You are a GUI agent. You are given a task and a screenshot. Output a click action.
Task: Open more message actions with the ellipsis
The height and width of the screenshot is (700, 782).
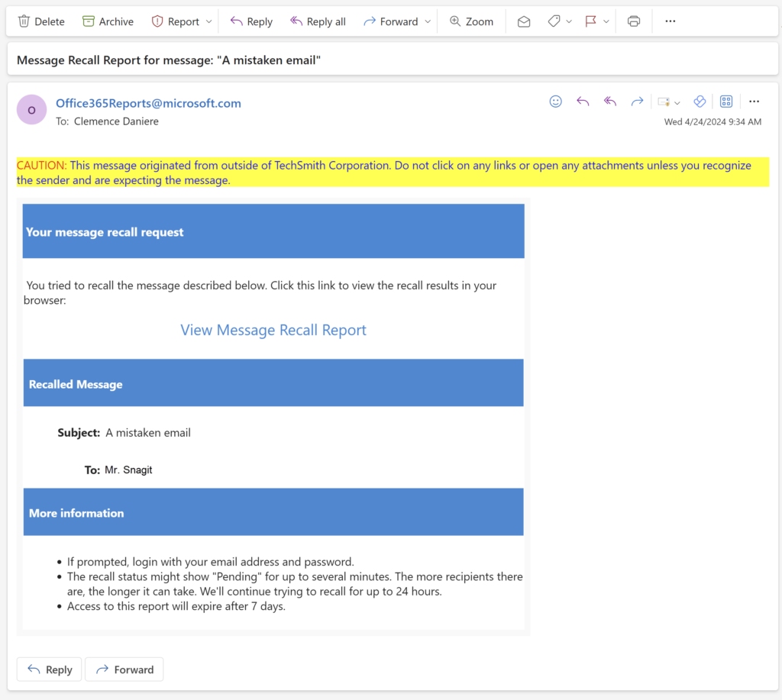(x=754, y=101)
